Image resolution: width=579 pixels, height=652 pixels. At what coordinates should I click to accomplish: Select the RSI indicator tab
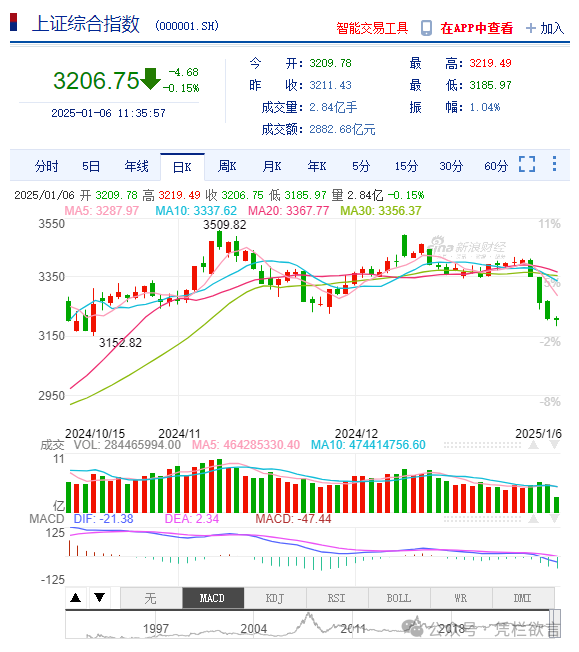click(337, 598)
